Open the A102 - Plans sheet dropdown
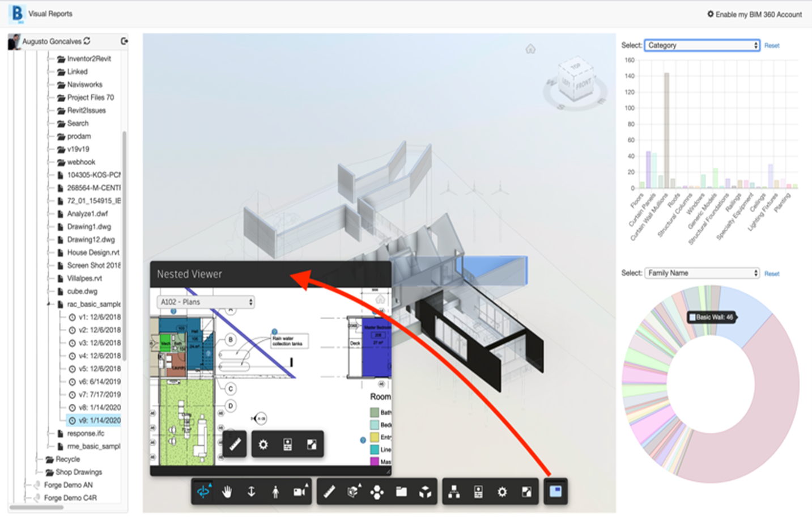This screenshot has height=524, width=812. tap(205, 302)
